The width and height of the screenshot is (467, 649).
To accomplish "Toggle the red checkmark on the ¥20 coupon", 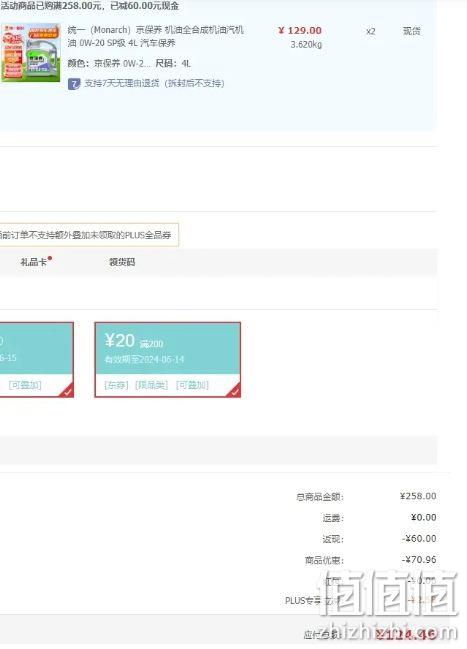I will point(234,391).
